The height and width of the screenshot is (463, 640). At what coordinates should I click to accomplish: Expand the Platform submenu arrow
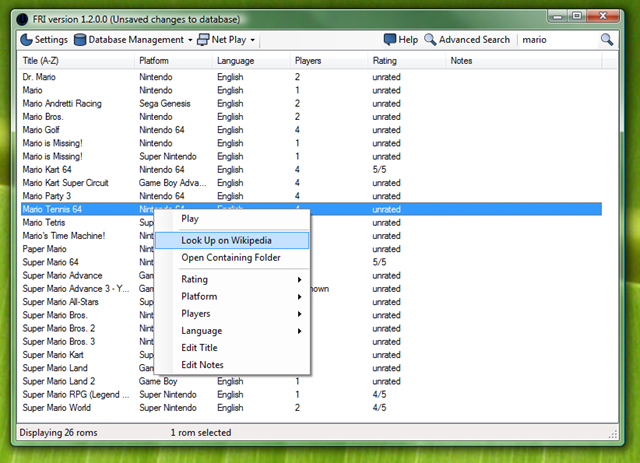[x=300, y=297]
